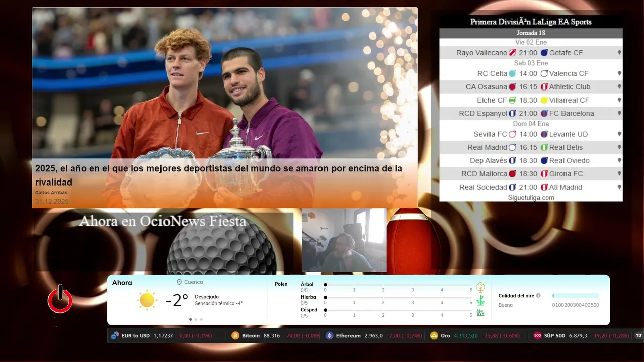Viewport: 644px width, 362px height.
Task: Open venue pin for Sevilla FC match
Action: [x=619, y=134]
